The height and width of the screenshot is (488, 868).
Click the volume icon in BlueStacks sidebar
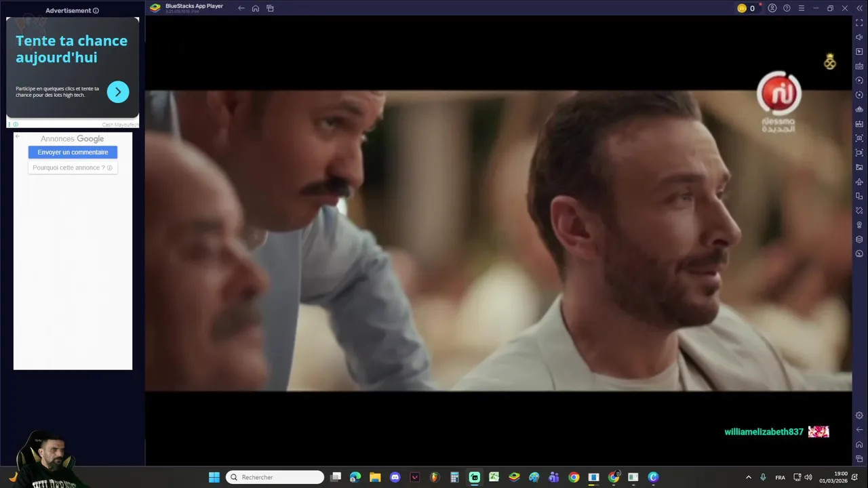point(859,37)
